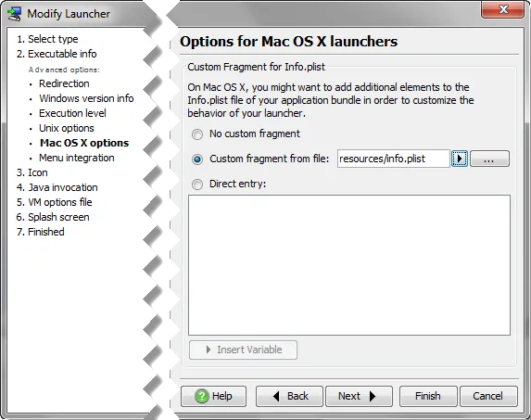Open variable arrow menu beside file field
This screenshot has height=420, width=531.
(x=460, y=159)
